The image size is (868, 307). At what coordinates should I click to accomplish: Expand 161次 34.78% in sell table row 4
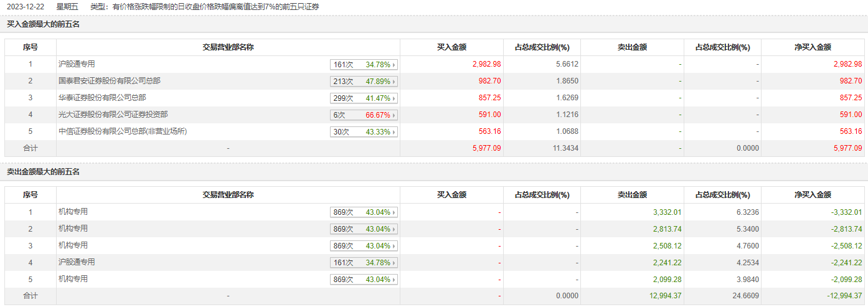point(364,262)
